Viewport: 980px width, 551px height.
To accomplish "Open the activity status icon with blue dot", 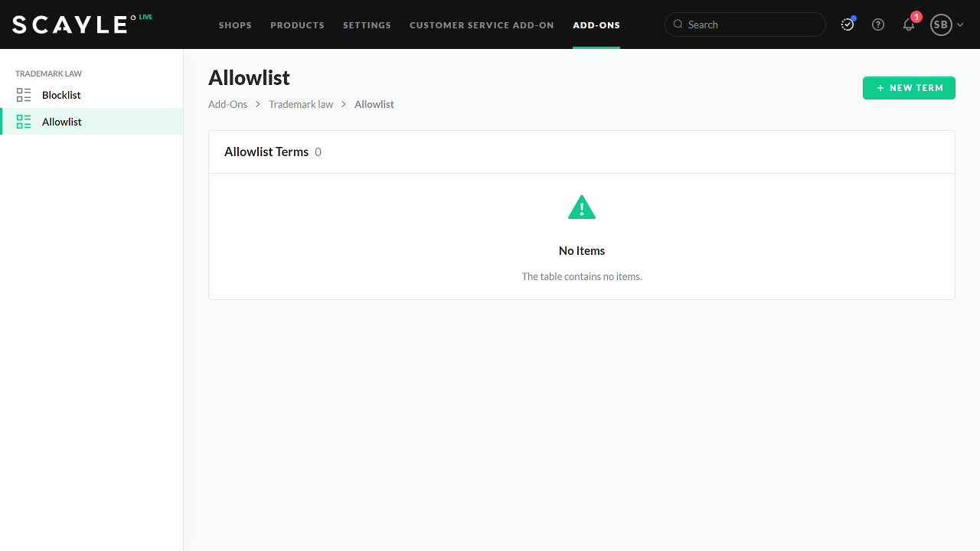I will click(x=848, y=24).
